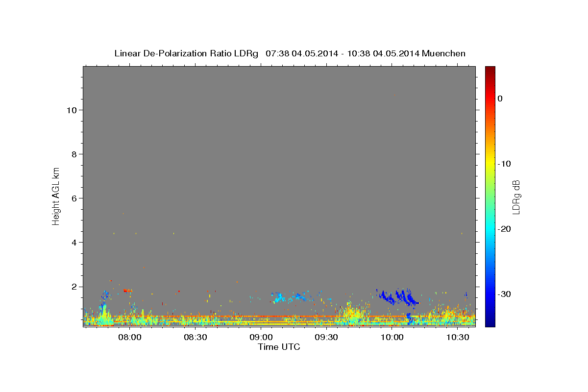Screen dimensions: 588x392
Task: Click the 'LDRg dB' colorbar label
Action: [516, 197]
